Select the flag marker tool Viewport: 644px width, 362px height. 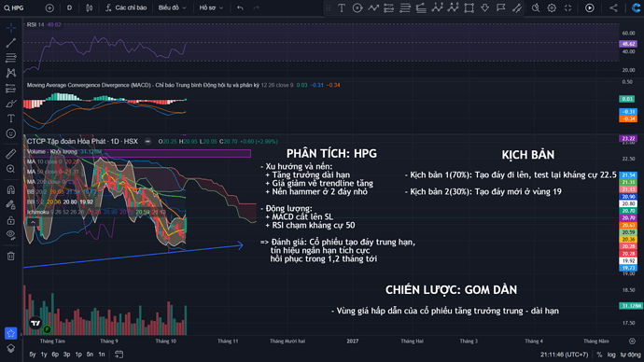(501, 7)
